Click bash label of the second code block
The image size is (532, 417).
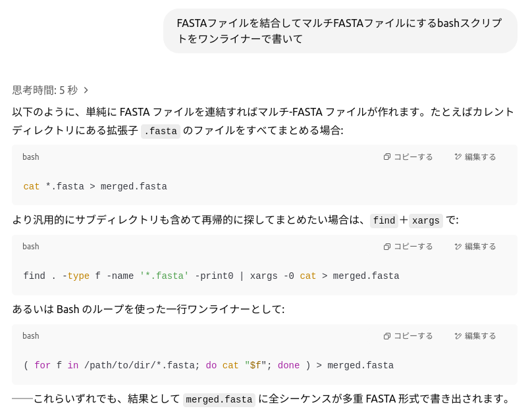31,247
